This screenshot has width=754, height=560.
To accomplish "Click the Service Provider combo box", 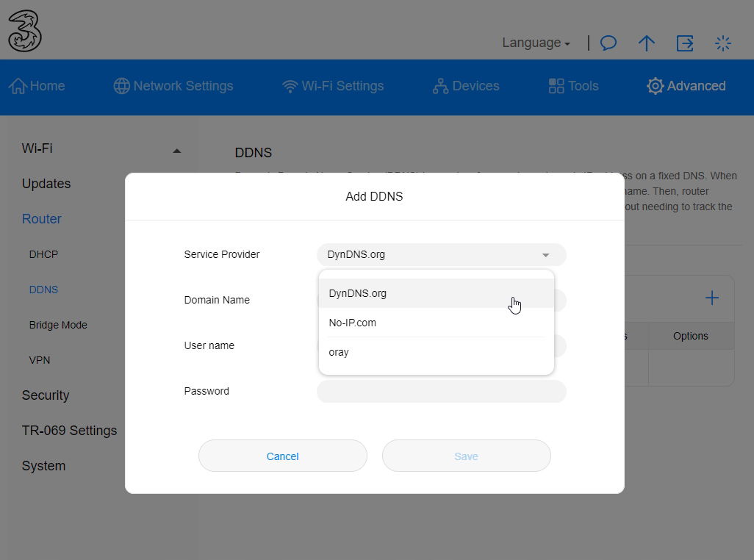I will tap(442, 255).
